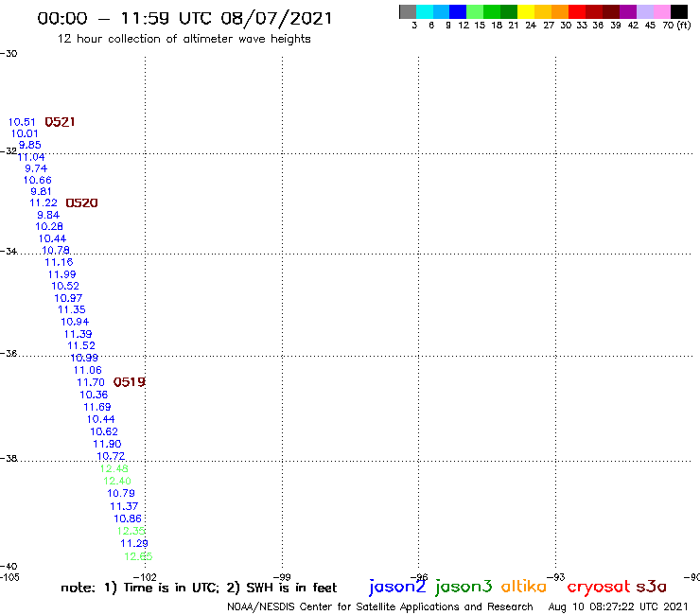This screenshot has height=615, width=700.
Task: Click the wave height value 10.01
Action: click(25, 133)
